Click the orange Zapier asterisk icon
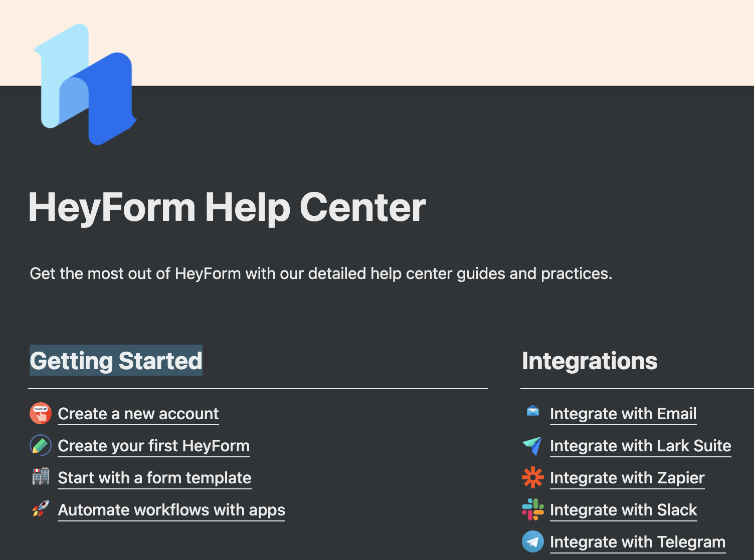 click(533, 477)
